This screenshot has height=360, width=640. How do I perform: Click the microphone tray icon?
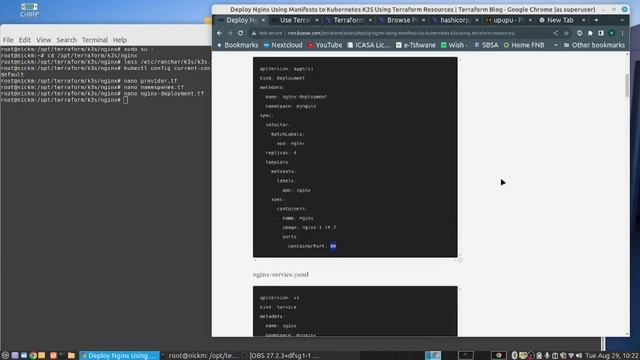click(547, 356)
